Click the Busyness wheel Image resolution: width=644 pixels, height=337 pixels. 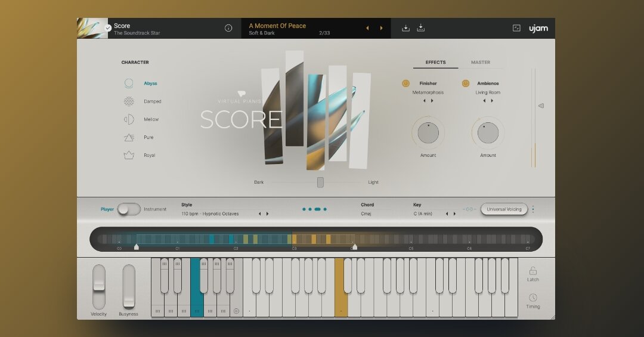[129, 286]
